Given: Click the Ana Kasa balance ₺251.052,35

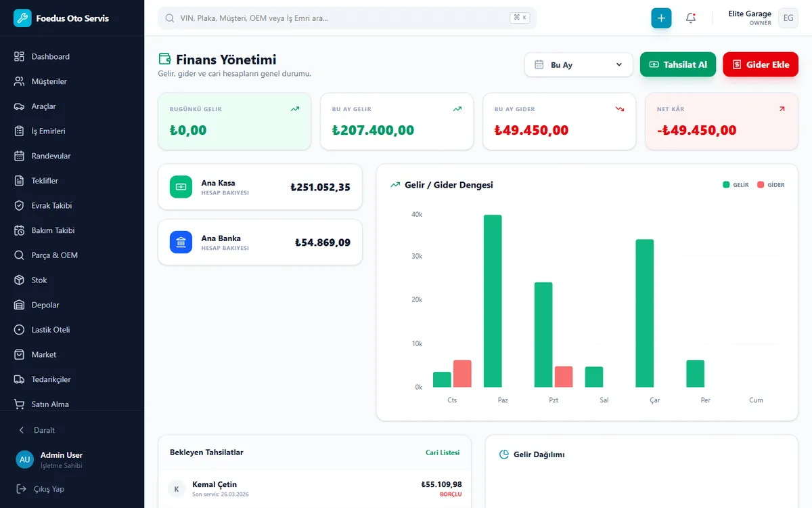Looking at the screenshot, I should click(320, 188).
